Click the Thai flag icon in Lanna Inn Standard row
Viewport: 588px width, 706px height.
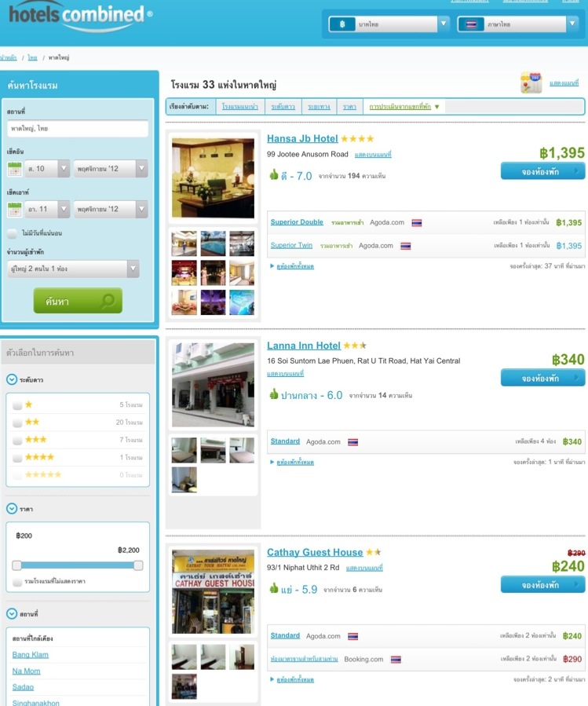353,442
